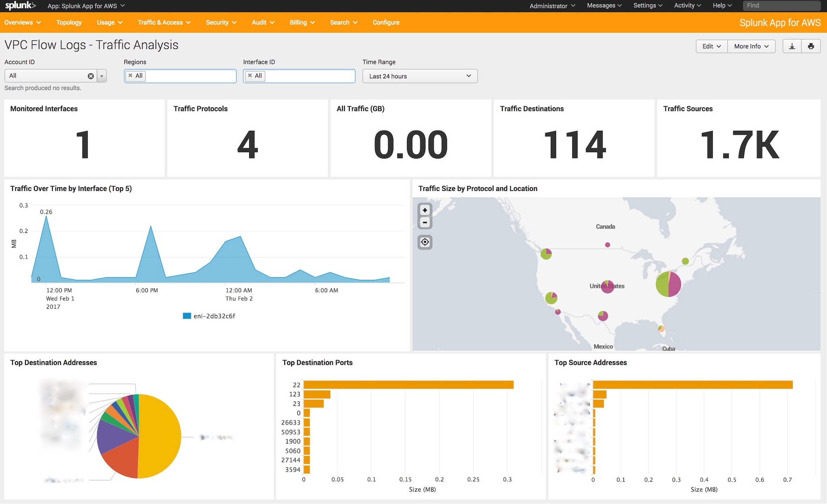Click the Interface ID filter clear icon
The width and height of the screenshot is (827, 504).
(250, 75)
